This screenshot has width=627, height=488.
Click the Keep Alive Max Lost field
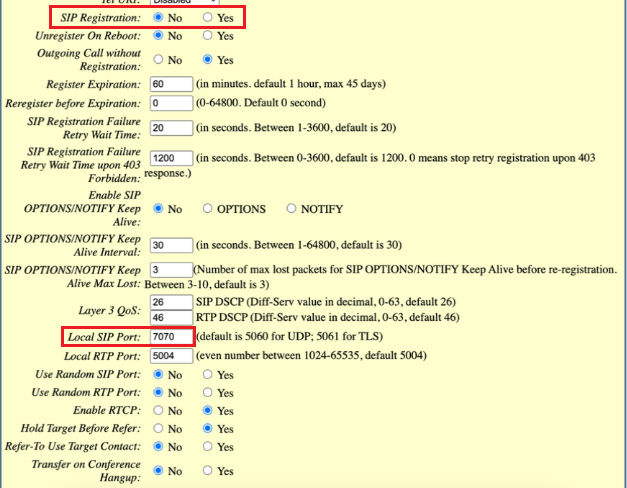tap(172, 270)
